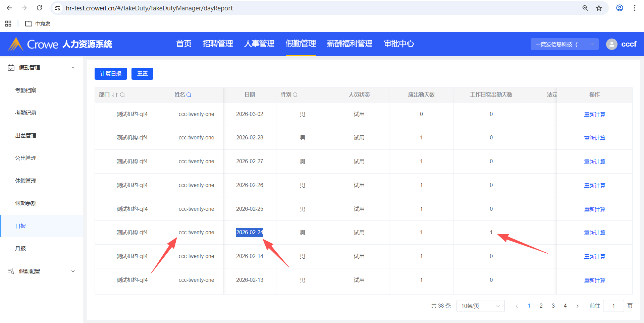Bookmark this page with the star icon

point(599,8)
